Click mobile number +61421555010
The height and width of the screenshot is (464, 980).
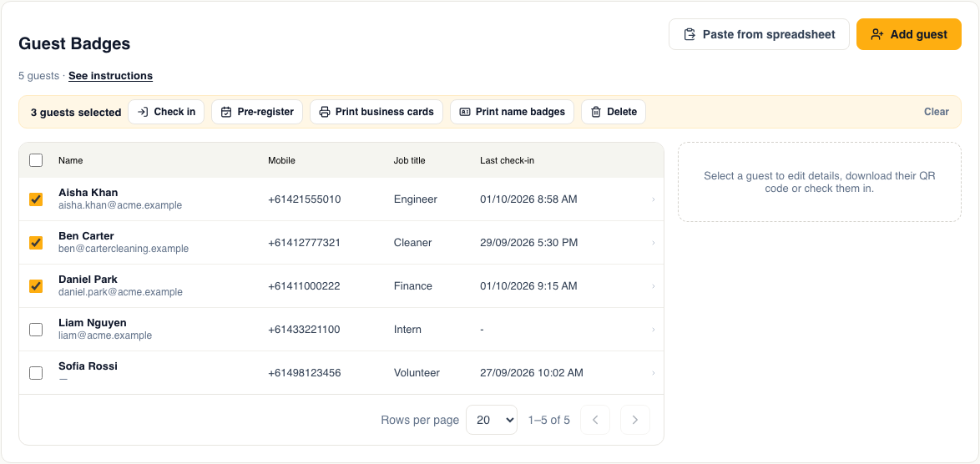tap(305, 199)
